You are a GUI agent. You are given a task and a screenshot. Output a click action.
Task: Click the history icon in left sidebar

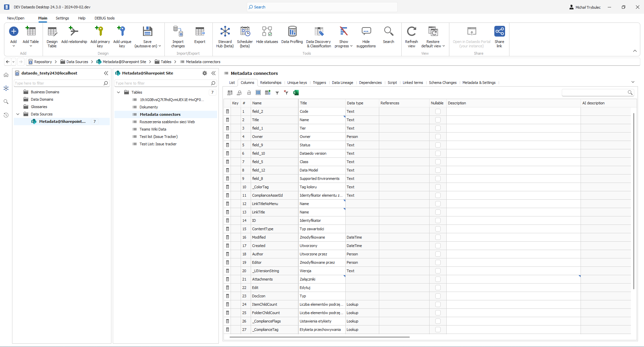(x=6, y=115)
